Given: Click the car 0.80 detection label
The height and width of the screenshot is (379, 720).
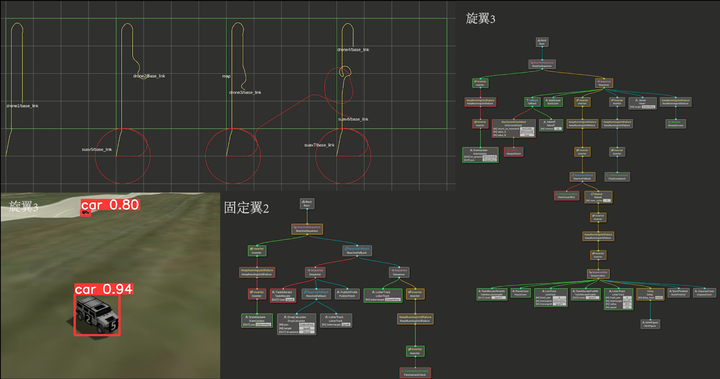Looking at the screenshot, I should (x=110, y=205).
